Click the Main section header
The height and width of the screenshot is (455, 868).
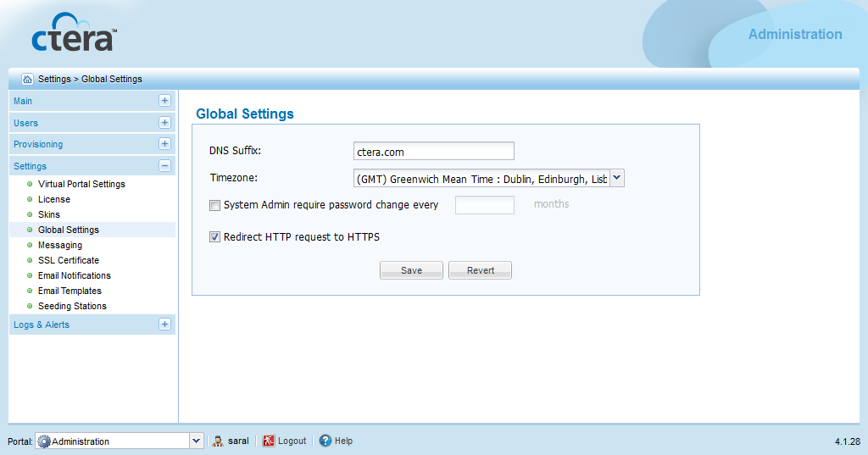click(x=92, y=101)
